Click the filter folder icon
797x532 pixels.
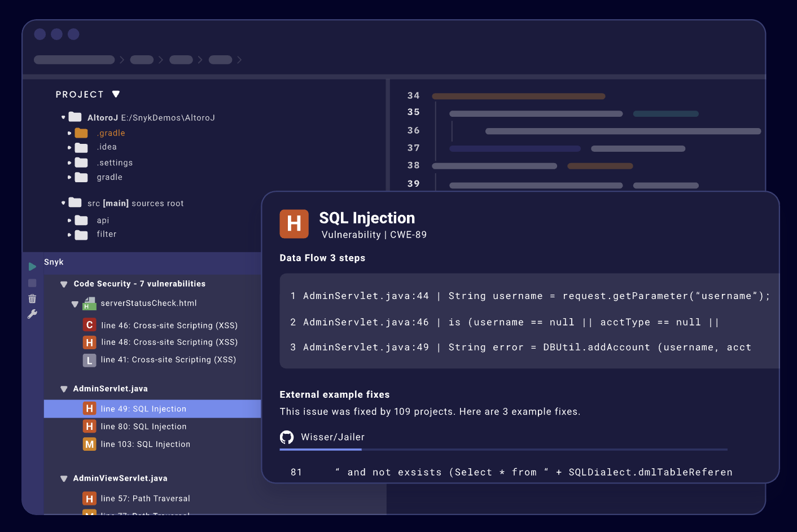click(82, 235)
